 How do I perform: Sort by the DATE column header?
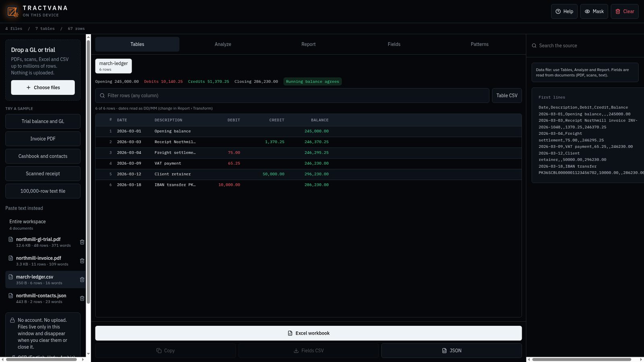122,120
